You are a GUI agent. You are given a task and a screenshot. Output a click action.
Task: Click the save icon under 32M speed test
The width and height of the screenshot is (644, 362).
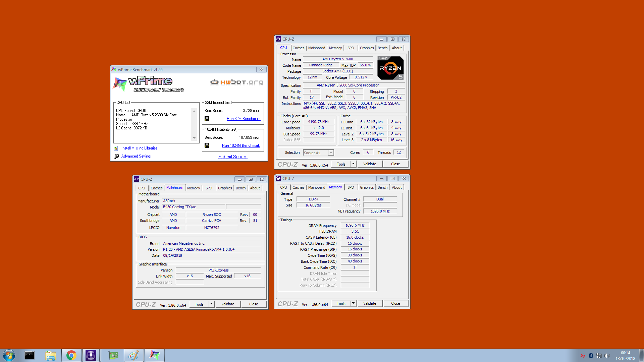coord(207,119)
